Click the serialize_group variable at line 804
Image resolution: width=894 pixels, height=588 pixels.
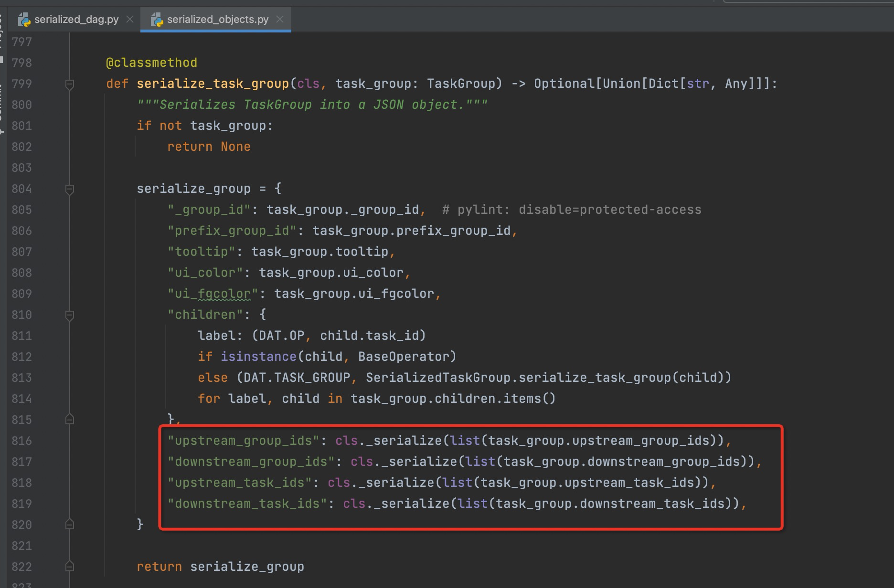click(193, 189)
